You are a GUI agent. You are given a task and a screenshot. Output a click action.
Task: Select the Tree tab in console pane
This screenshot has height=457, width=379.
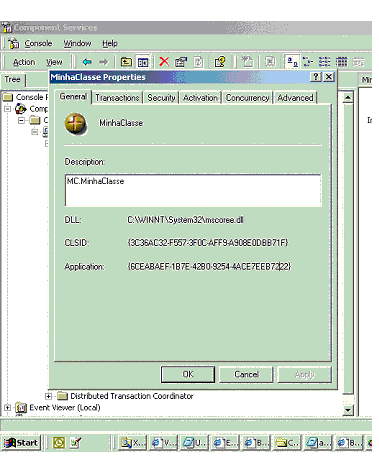click(13, 79)
